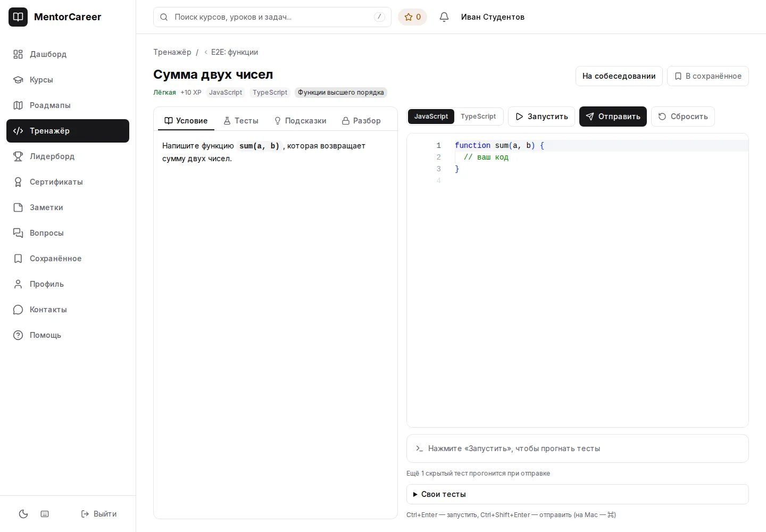The height and width of the screenshot is (532, 766).
Task: Save task via В сохранённое
Action: tap(708, 76)
